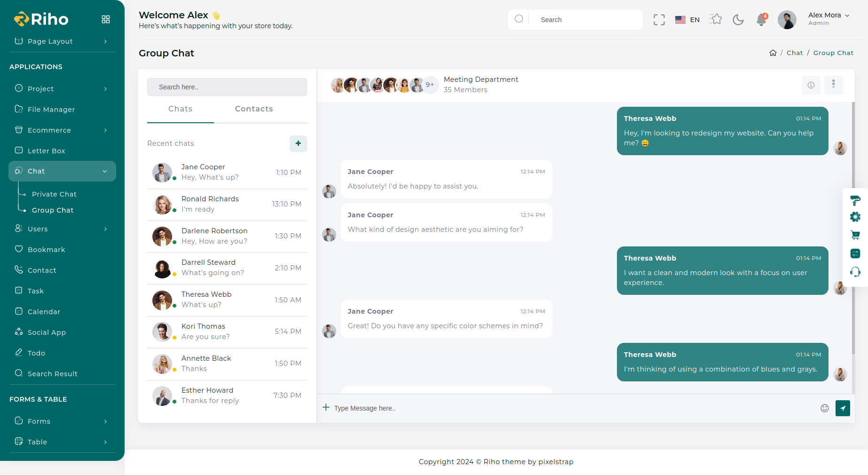
Task: Click the shopping cart quick-access icon
Action: 855,235
